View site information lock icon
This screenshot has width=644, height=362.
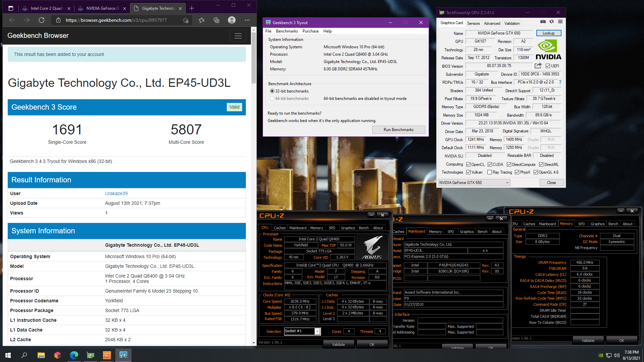[58, 20]
